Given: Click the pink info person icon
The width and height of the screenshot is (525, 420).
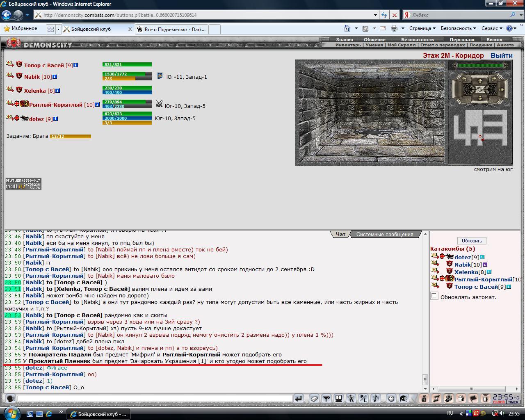Looking at the screenshot, I should tap(424, 399).
